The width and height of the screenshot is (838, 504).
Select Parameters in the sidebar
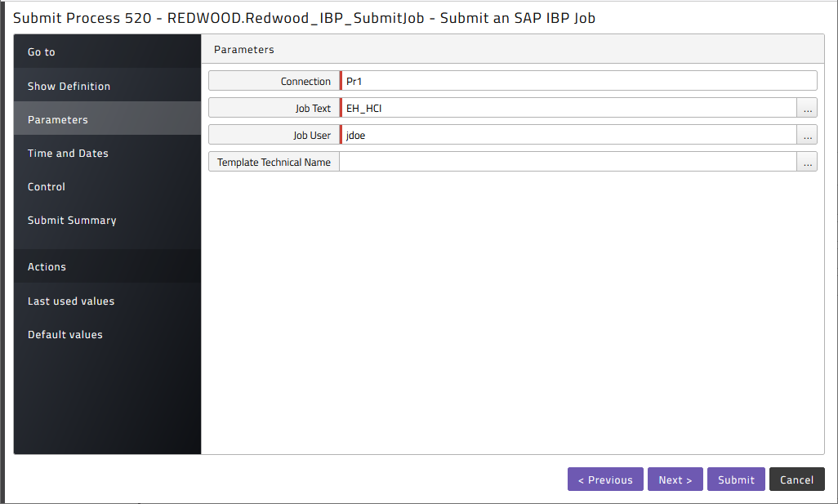pyautogui.click(x=108, y=120)
